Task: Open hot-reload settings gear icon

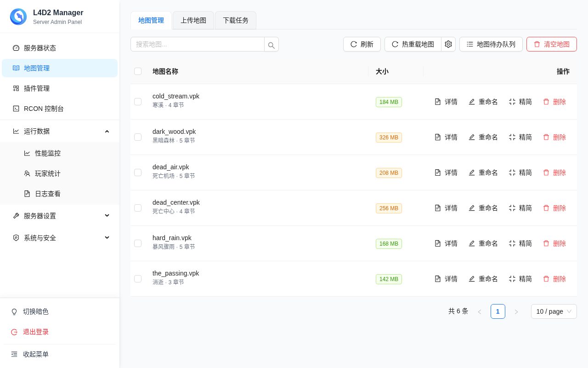Action: pos(448,44)
